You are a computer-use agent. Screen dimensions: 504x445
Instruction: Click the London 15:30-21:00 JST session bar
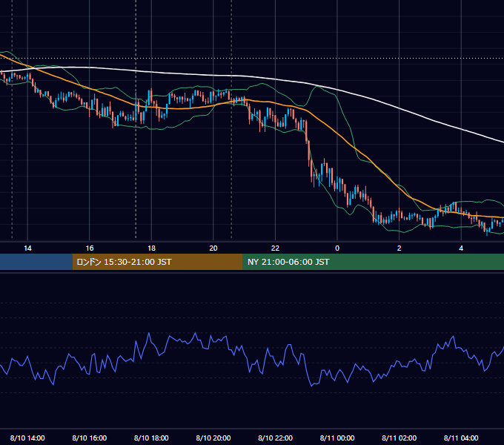[157, 262]
